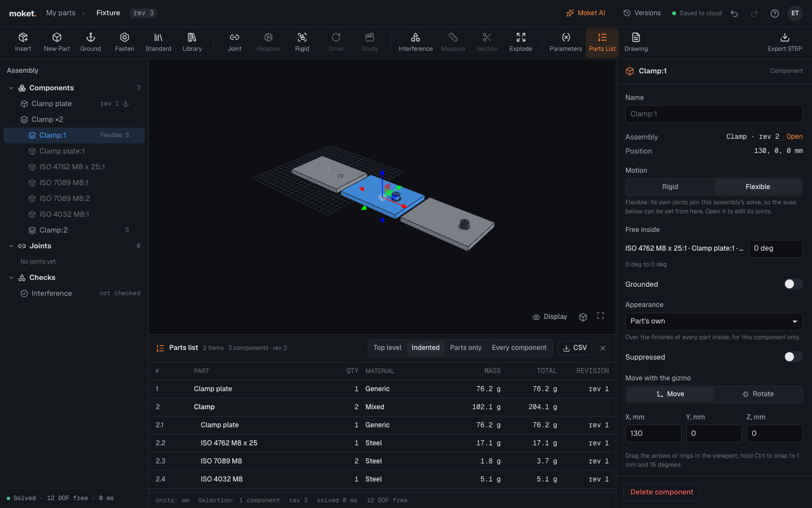Switch parts list to Indented
Image resolution: width=812 pixels, height=508 pixels.
425,348
